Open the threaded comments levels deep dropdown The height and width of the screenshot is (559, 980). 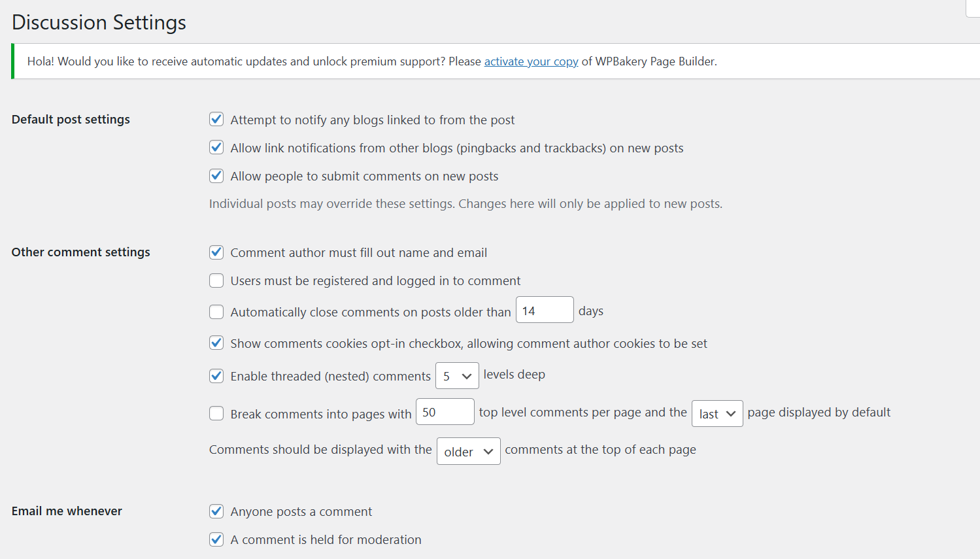coord(457,376)
